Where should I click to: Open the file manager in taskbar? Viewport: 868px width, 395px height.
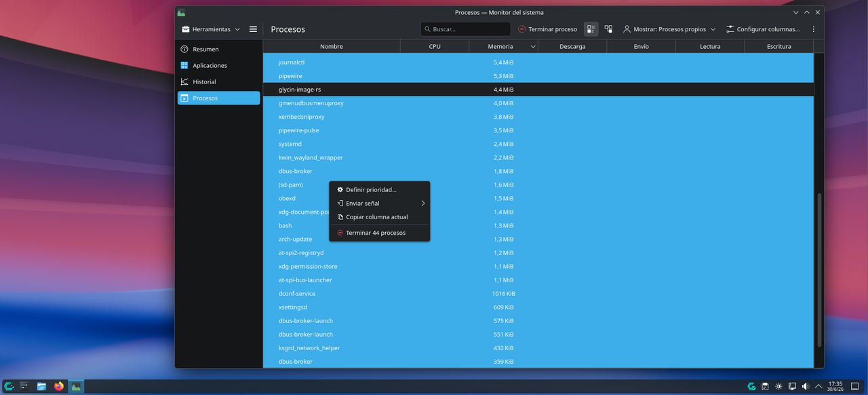click(x=41, y=386)
